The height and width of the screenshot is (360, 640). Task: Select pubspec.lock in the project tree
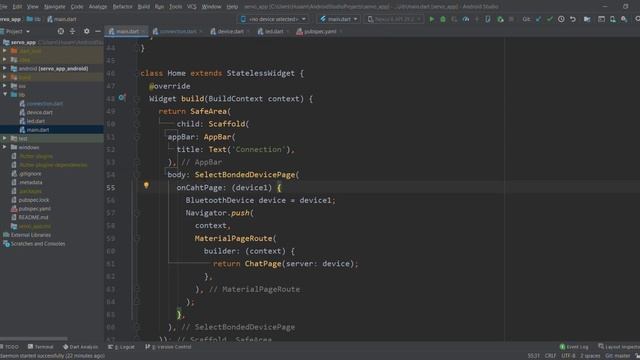34,200
